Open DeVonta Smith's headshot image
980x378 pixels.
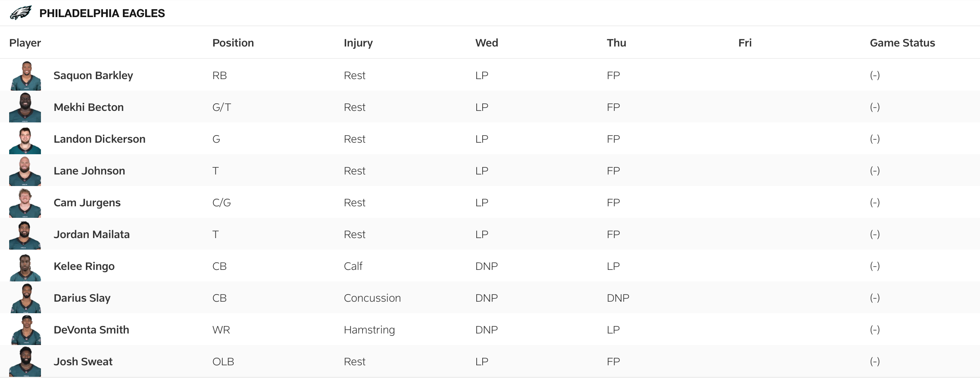[x=26, y=330]
